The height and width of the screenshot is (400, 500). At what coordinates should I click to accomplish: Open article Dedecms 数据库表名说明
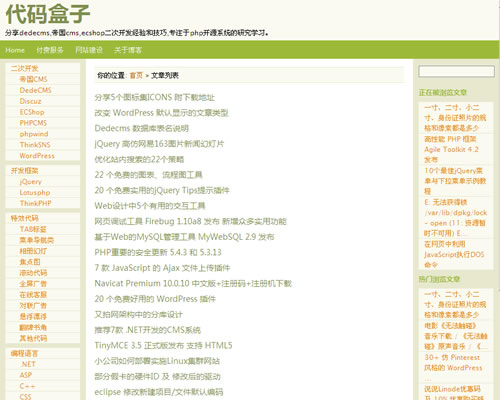tap(141, 128)
